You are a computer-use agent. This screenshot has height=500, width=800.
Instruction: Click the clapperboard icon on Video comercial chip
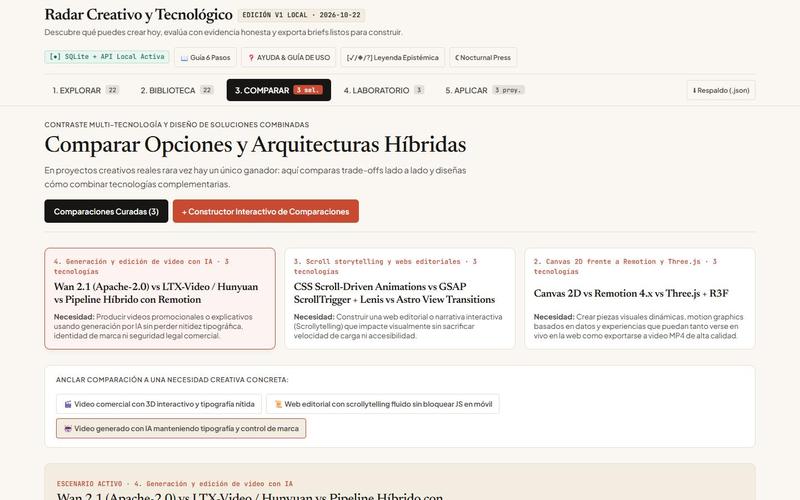(x=68, y=404)
